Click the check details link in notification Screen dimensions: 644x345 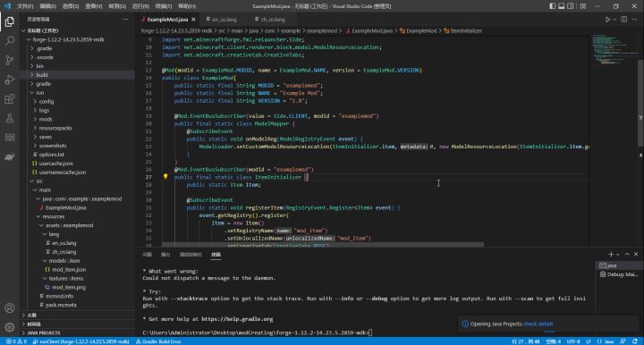538,324
